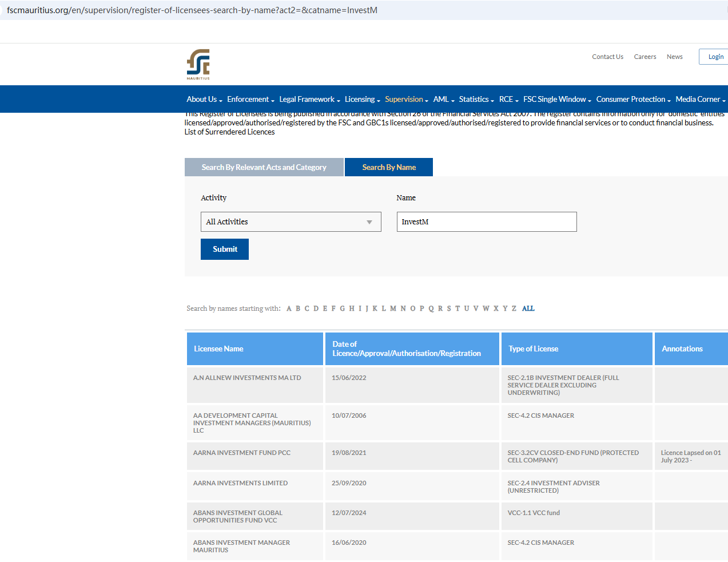Viewport: 728px width, 562px height.
Task: Expand the Licensing menu
Action: [362, 100]
